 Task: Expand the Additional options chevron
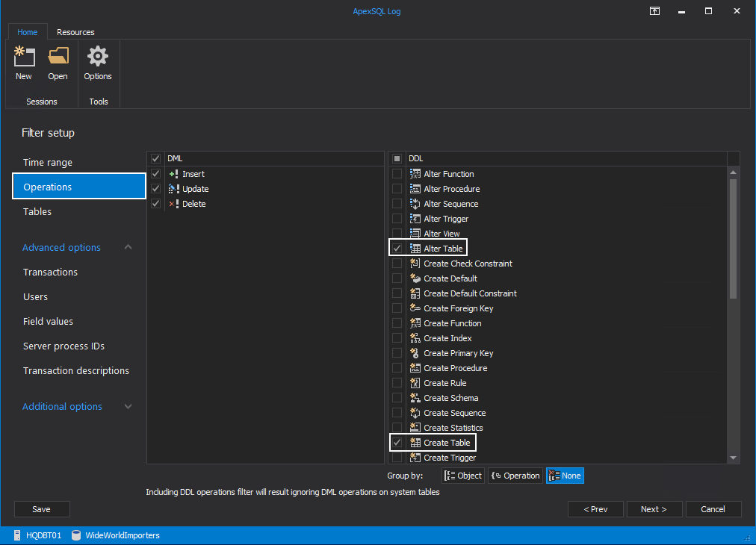point(128,407)
